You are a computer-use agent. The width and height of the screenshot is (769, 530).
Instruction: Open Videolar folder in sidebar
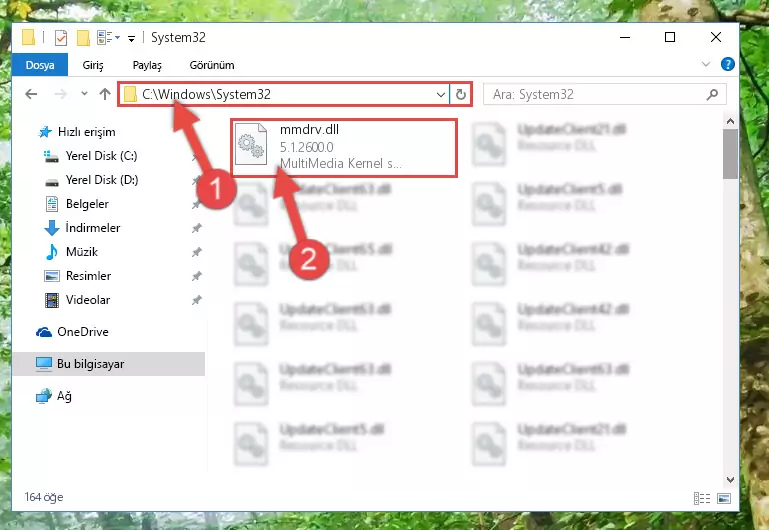77,300
